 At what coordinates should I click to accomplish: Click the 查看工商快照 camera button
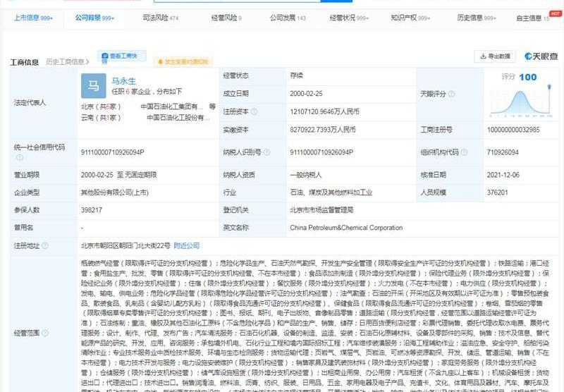tap(122, 56)
